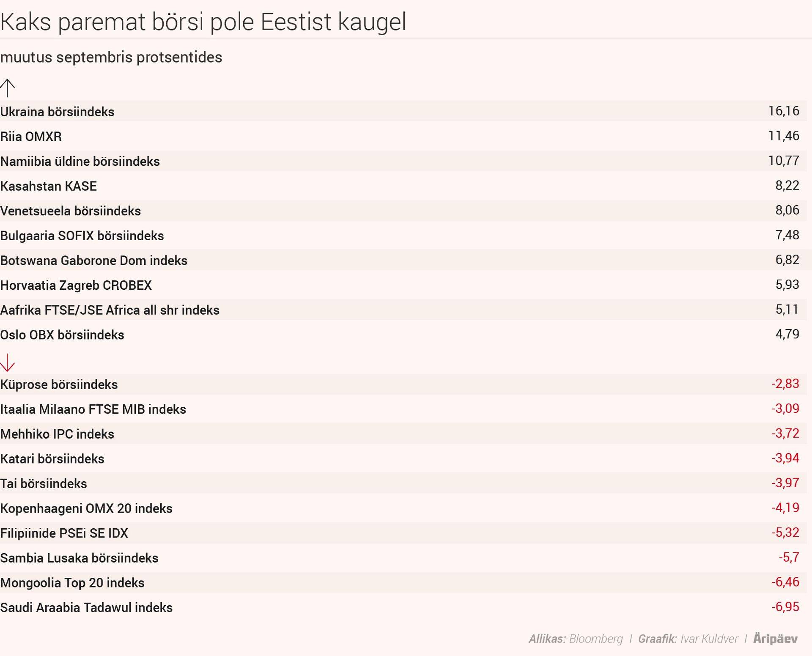Click the Mongoolia Top 20 indeks label

click(72, 583)
